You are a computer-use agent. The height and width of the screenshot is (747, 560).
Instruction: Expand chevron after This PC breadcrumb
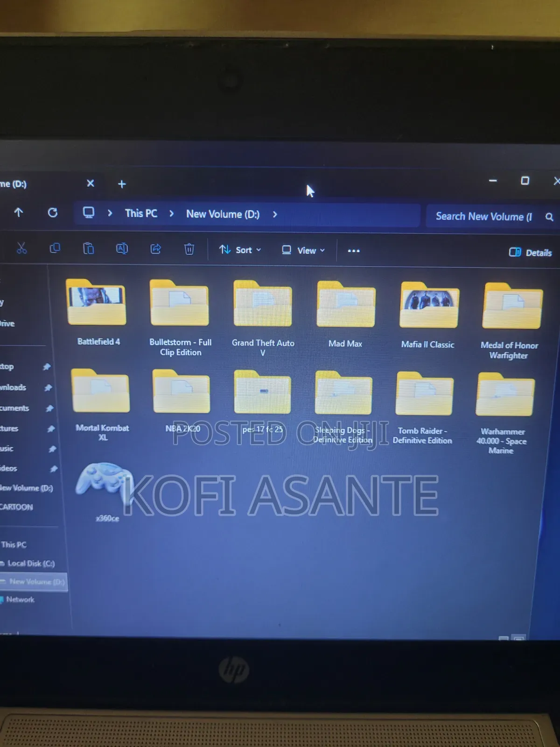click(x=172, y=213)
